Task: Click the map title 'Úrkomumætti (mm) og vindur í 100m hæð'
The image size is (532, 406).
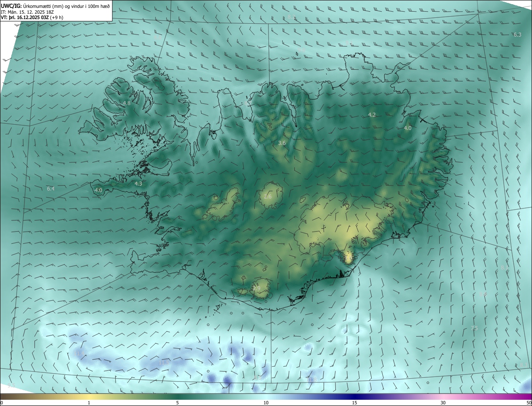Action: [66, 5]
